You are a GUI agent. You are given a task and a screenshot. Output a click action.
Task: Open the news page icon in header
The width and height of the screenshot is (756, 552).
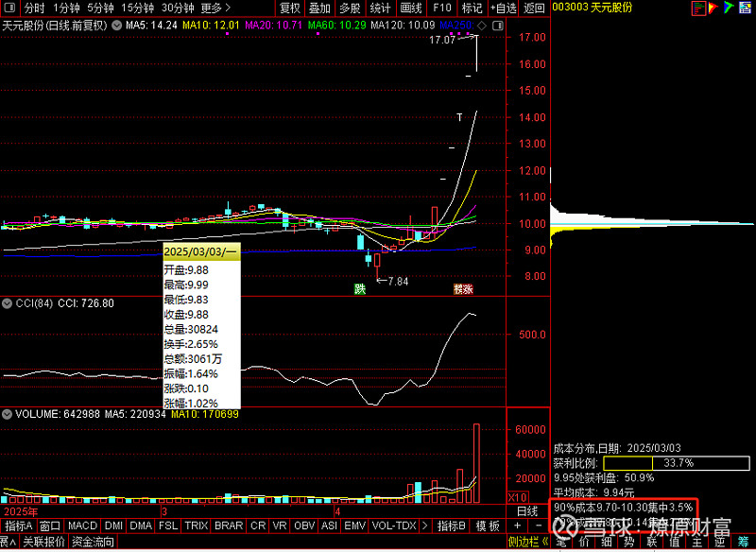[745, 8]
